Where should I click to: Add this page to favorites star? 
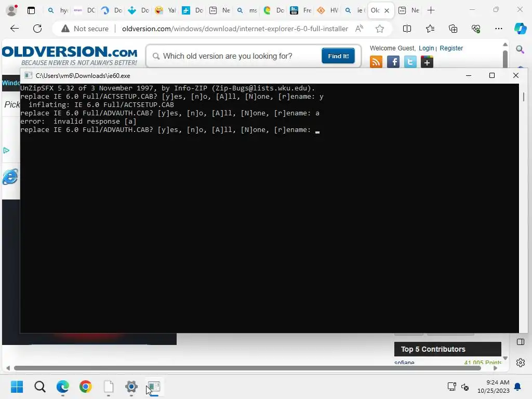click(x=380, y=29)
